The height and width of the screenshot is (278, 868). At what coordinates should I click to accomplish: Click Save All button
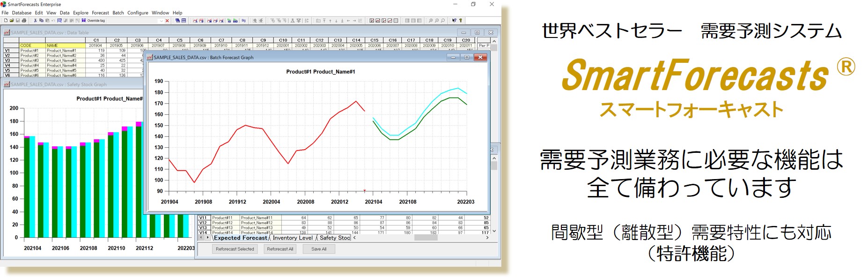(x=319, y=249)
